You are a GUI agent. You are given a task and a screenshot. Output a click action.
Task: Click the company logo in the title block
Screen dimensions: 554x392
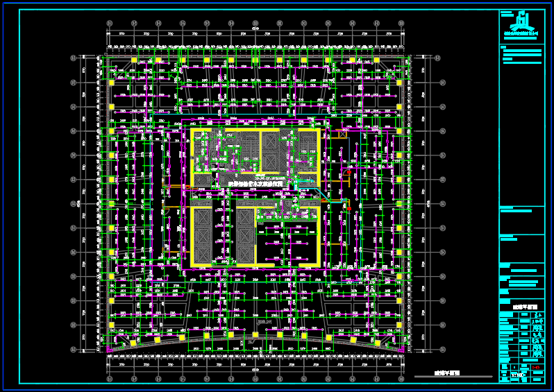coord(521,21)
